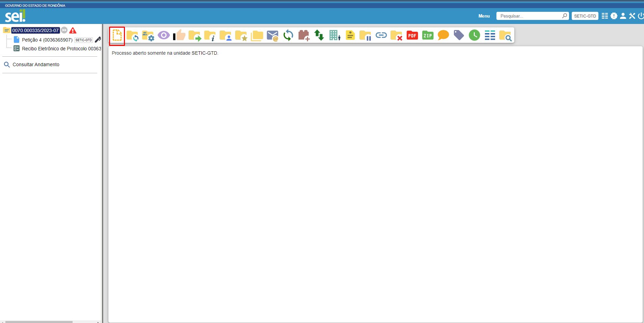644x323 pixels.
Task: Open the folder with letter i icon
Action: 210,35
